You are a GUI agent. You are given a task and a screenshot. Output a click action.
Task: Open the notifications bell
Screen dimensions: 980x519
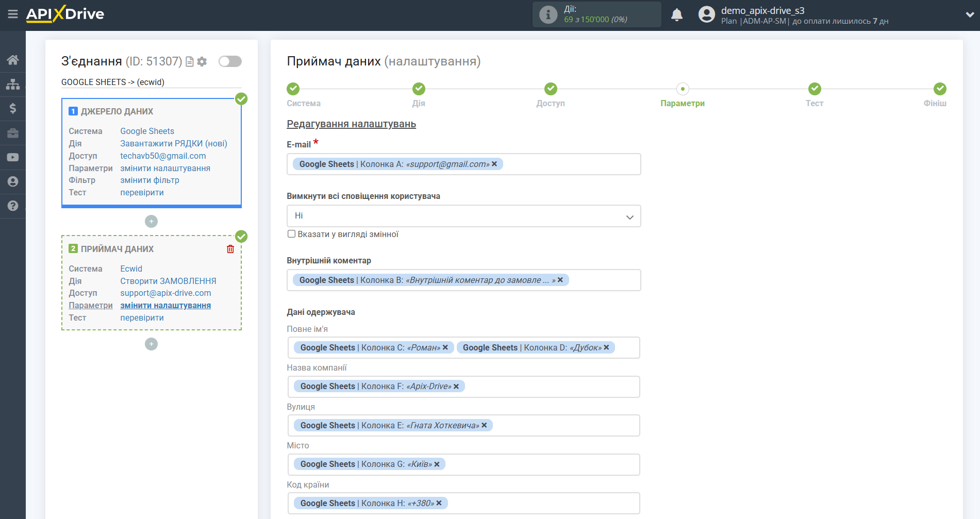(677, 14)
